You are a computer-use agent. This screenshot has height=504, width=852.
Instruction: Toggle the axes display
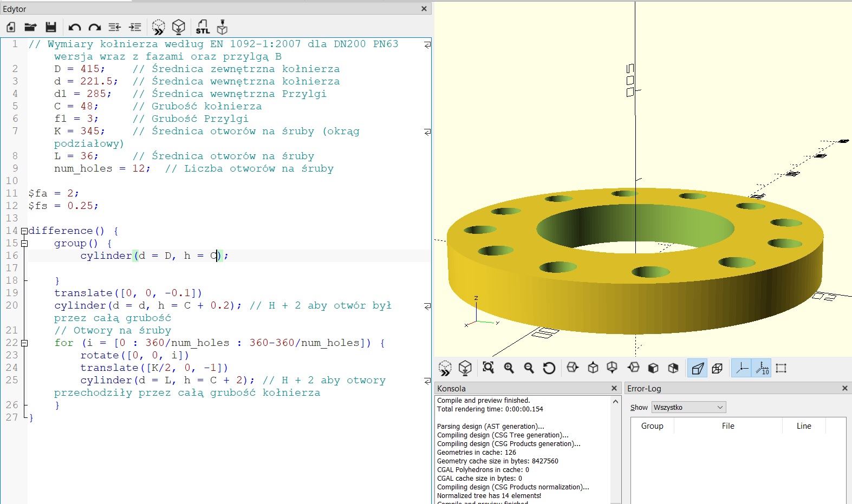742,368
